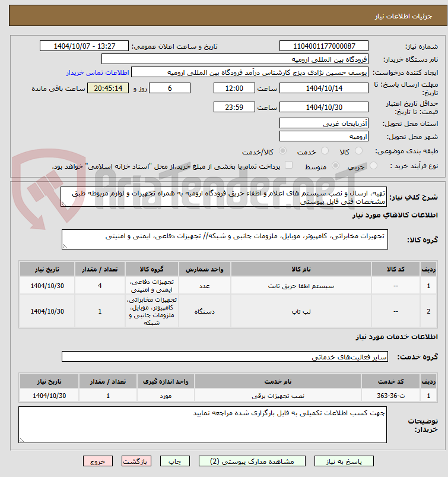The width and height of the screenshot is (448, 477).
Task: Click the پاسخ به نیاز button
Action: (344, 461)
